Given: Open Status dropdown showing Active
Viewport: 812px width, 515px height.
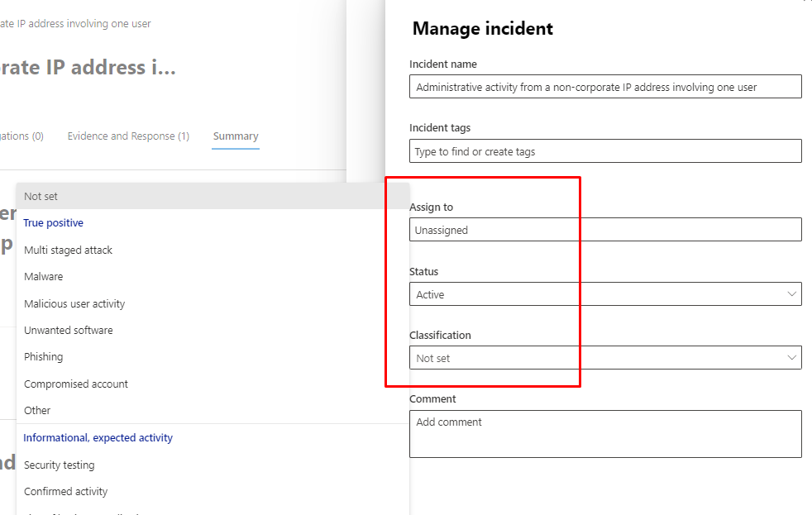Looking at the screenshot, I should [x=604, y=294].
